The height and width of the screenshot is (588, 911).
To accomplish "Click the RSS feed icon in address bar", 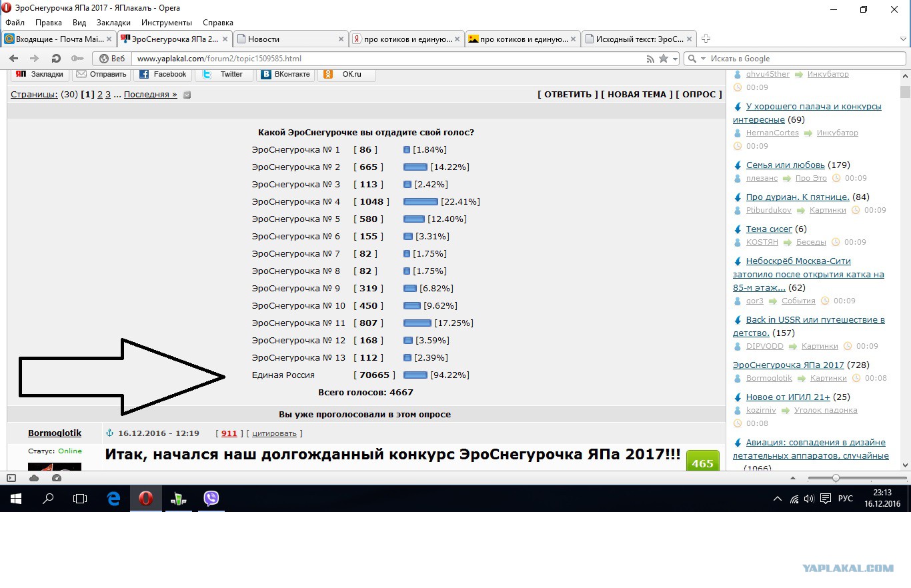I will pos(650,59).
